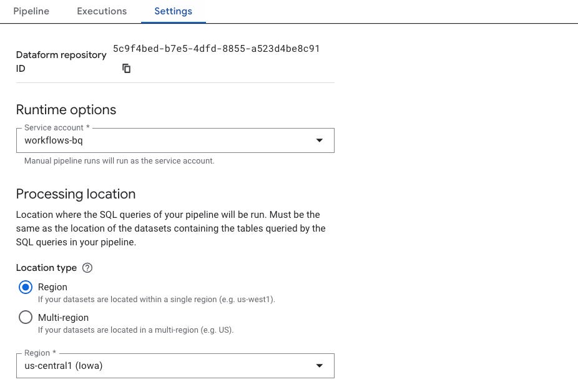Viewport: 578px width, 392px height.
Task: Open the Service account dropdown field
Action: point(169,140)
